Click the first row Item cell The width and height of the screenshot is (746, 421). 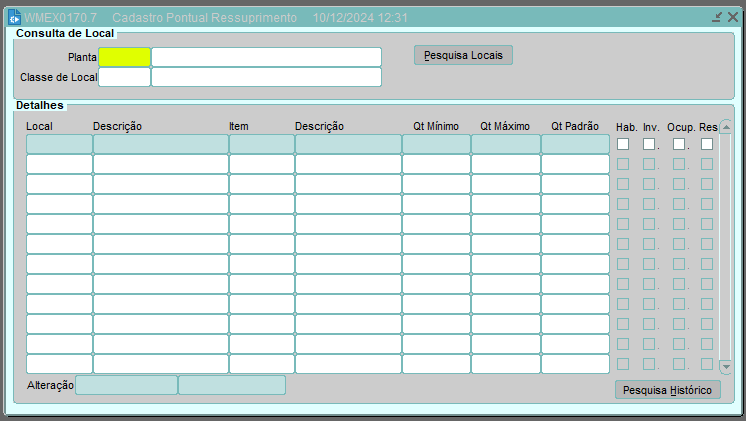coord(261,144)
